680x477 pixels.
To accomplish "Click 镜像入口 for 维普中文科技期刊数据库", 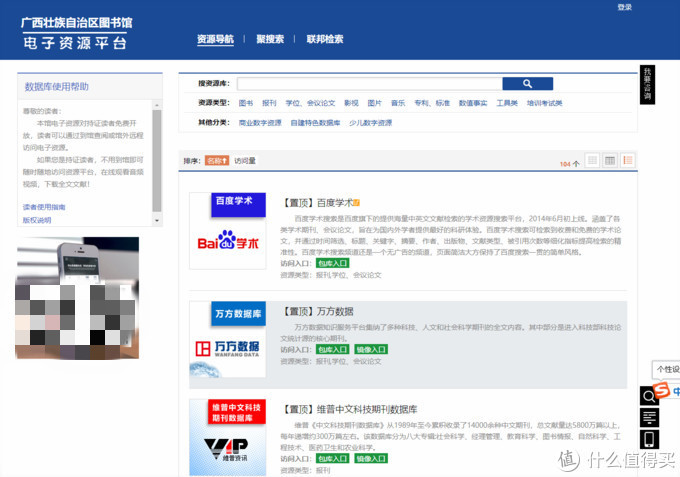I will tap(371, 458).
